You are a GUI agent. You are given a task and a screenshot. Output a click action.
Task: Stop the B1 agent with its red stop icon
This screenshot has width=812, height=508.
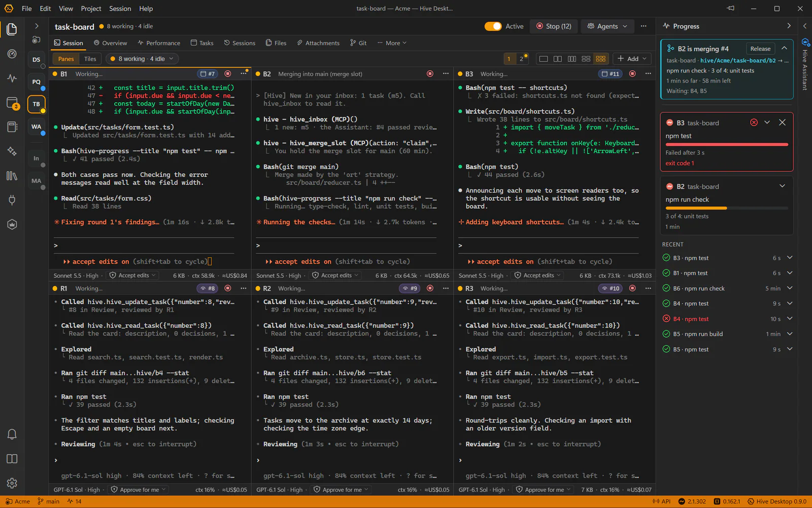228,74
